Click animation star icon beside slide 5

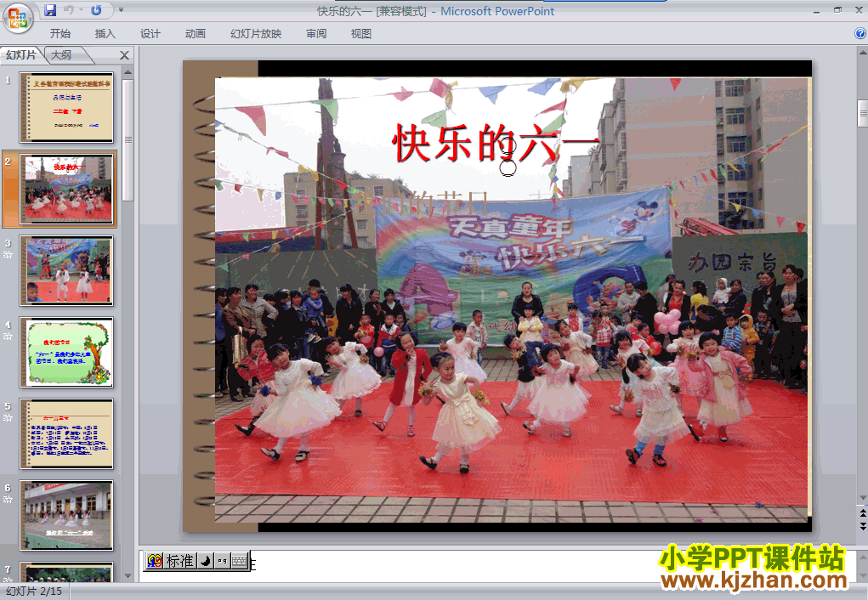coord(8,418)
